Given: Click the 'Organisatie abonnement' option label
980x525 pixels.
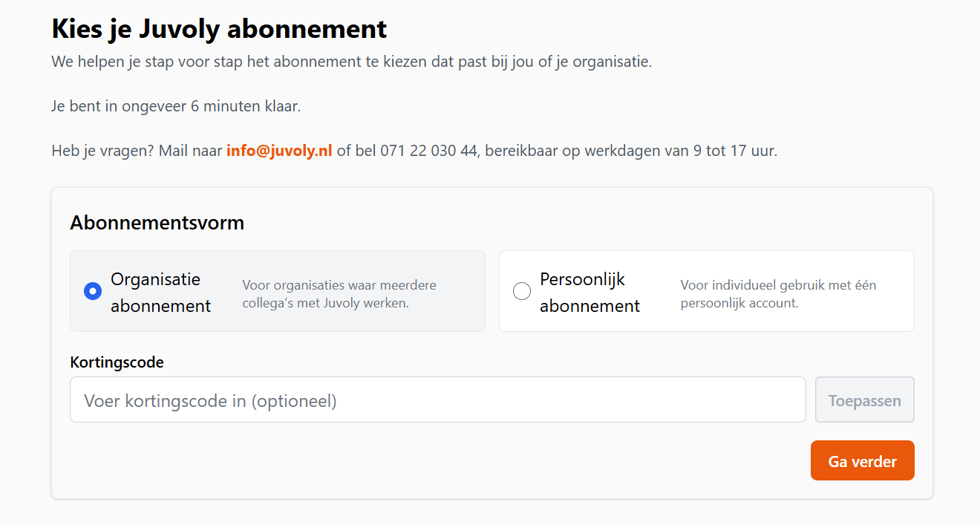Looking at the screenshot, I should pos(160,292).
